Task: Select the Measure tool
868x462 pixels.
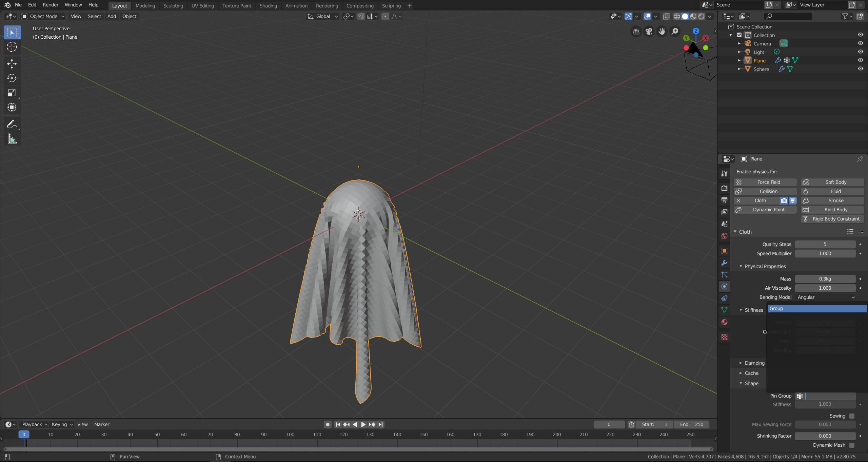Action: pyautogui.click(x=12, y=139)
